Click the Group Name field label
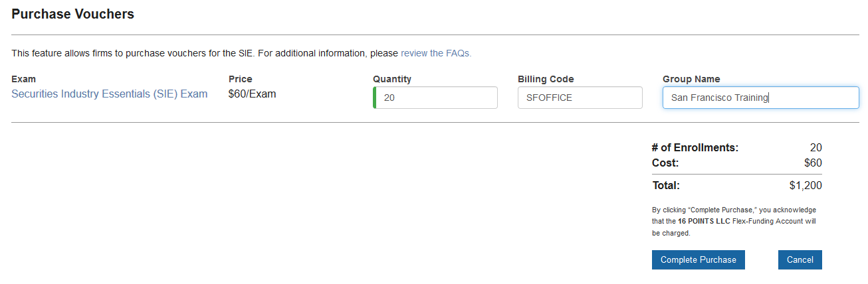The width and height of the screenshot is (868, 284). 691,79
